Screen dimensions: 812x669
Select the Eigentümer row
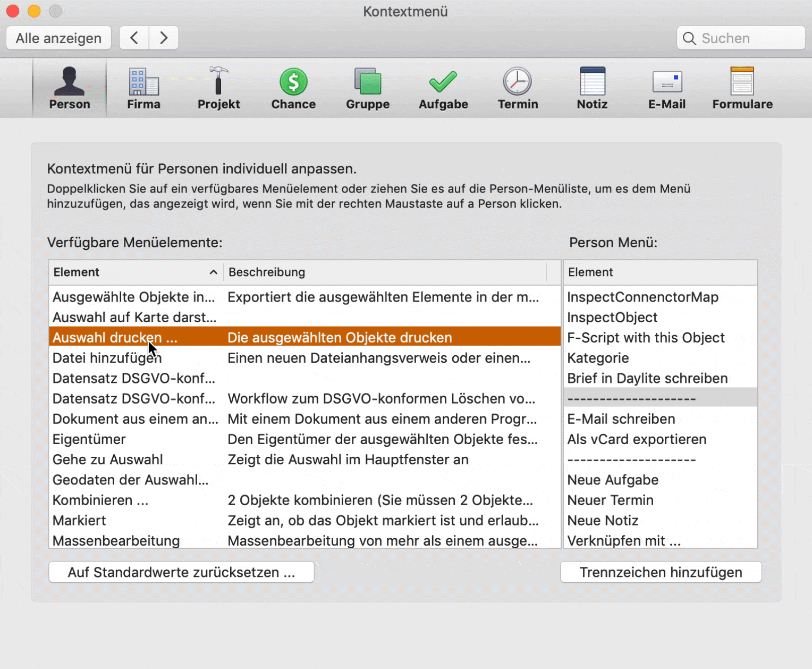(305, 439)
